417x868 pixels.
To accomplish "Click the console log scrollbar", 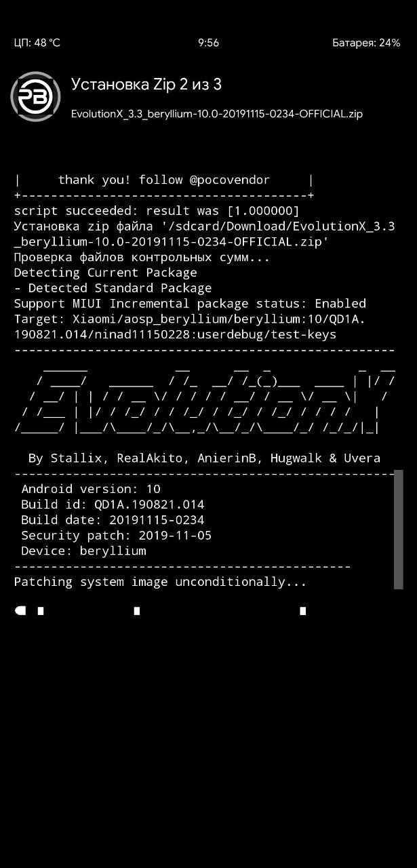I will click(x=399, y=530).
